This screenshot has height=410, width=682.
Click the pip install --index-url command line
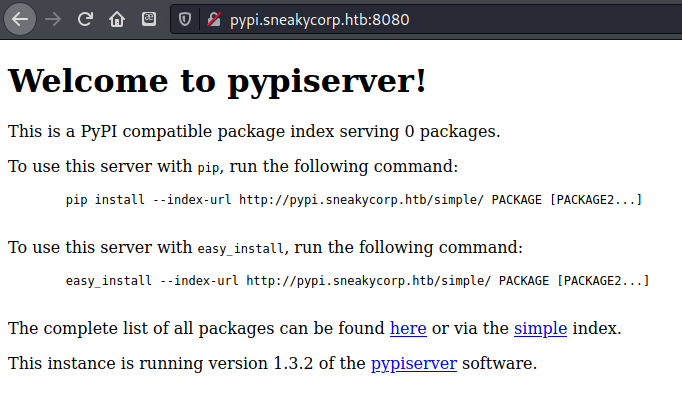(x=353, y=200)
